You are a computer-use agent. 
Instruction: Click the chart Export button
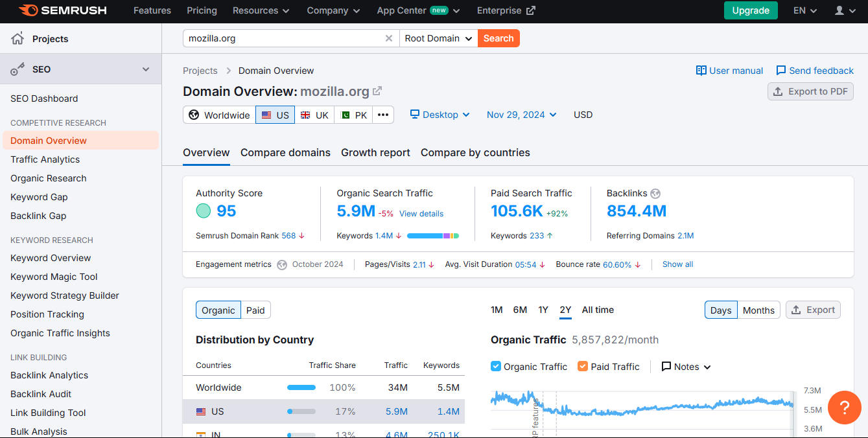[813, 310]
